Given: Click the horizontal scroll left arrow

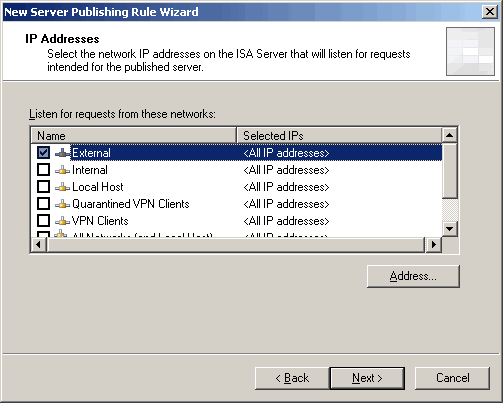Looking at the screenshot, I should [x=39, y=245].
